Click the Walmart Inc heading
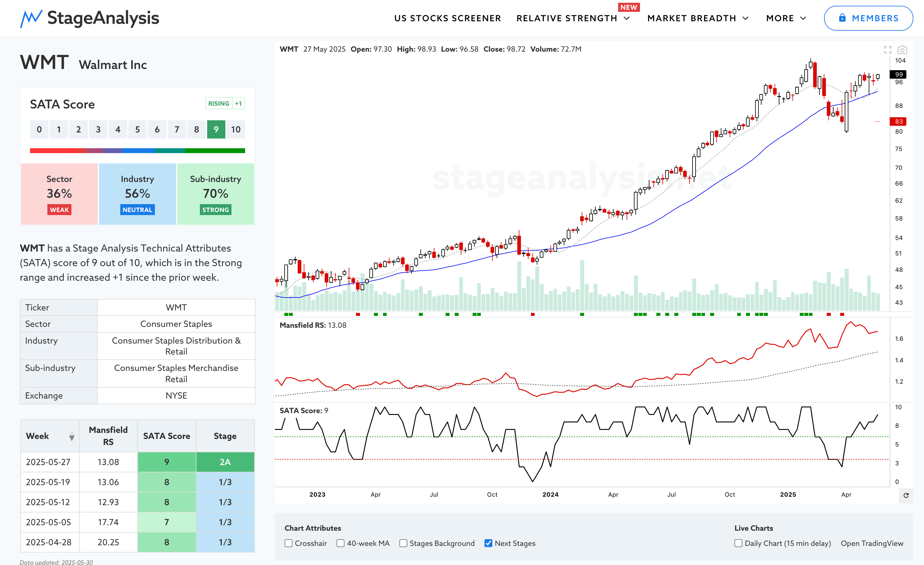 (112, 65)
